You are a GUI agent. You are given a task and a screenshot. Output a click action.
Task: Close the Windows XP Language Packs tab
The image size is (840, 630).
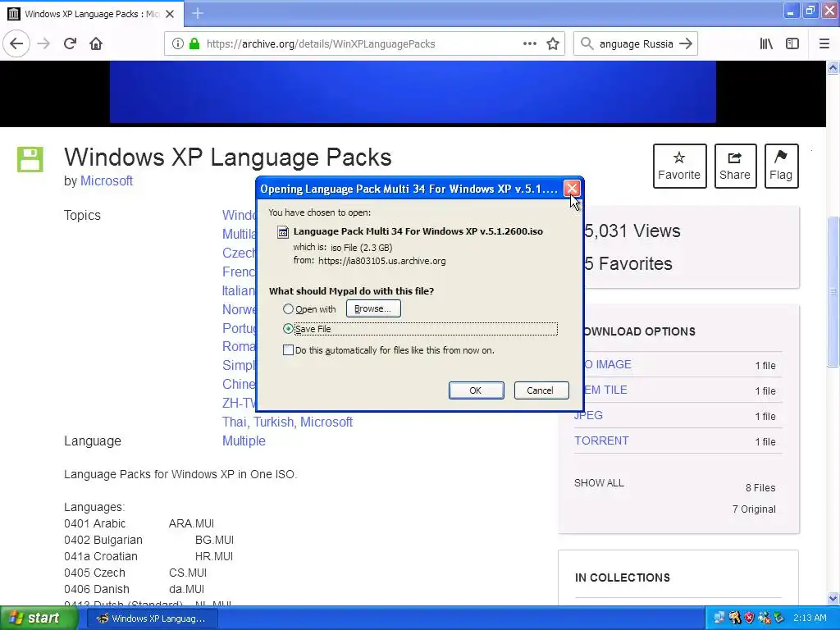(170, 14)
